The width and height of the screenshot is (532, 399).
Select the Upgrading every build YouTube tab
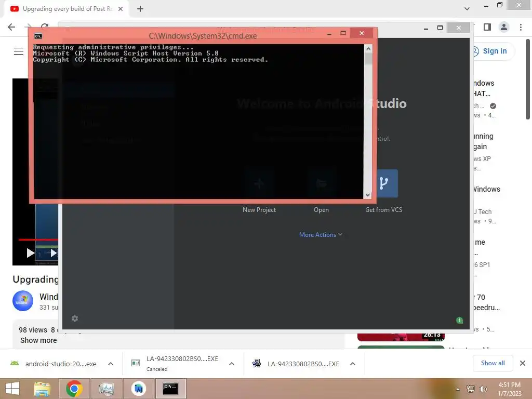(67, 9)
